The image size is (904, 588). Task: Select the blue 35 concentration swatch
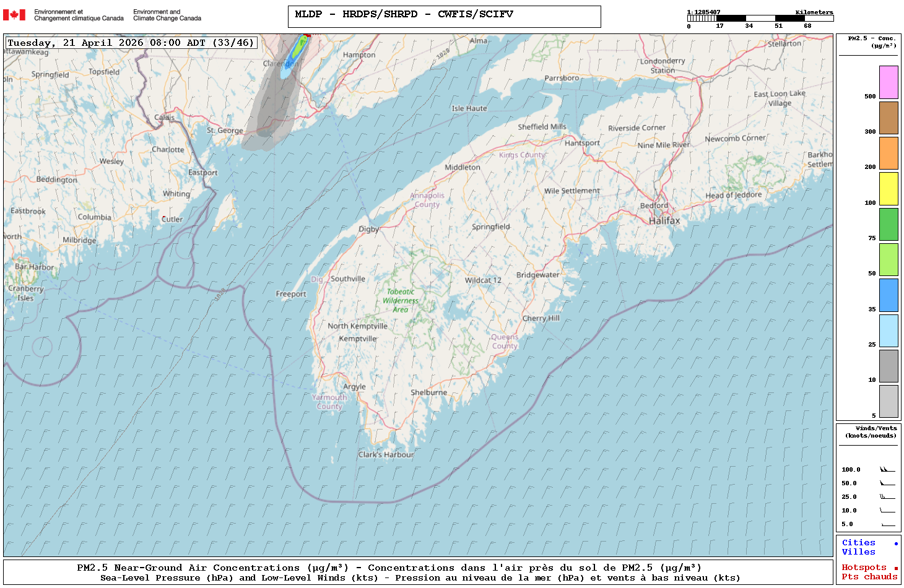tap(889, 295)
